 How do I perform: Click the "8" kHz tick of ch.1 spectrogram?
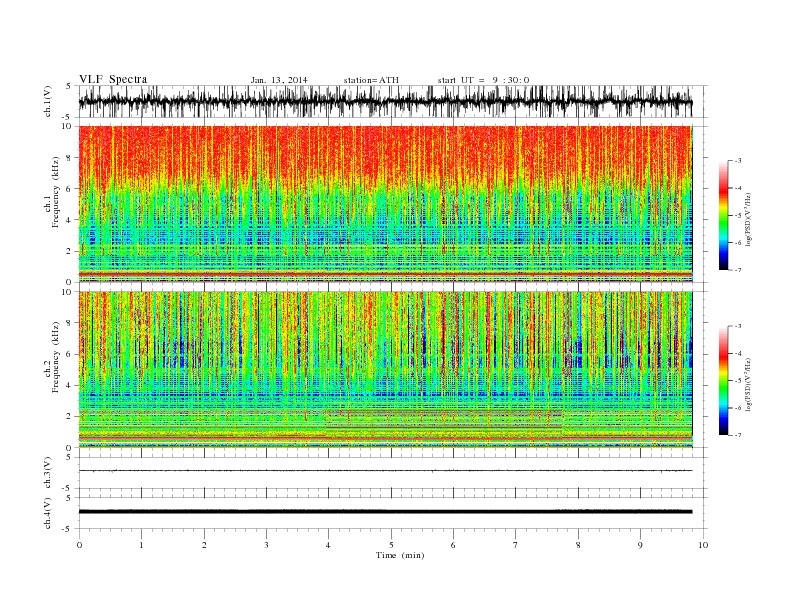pos(69,158)
